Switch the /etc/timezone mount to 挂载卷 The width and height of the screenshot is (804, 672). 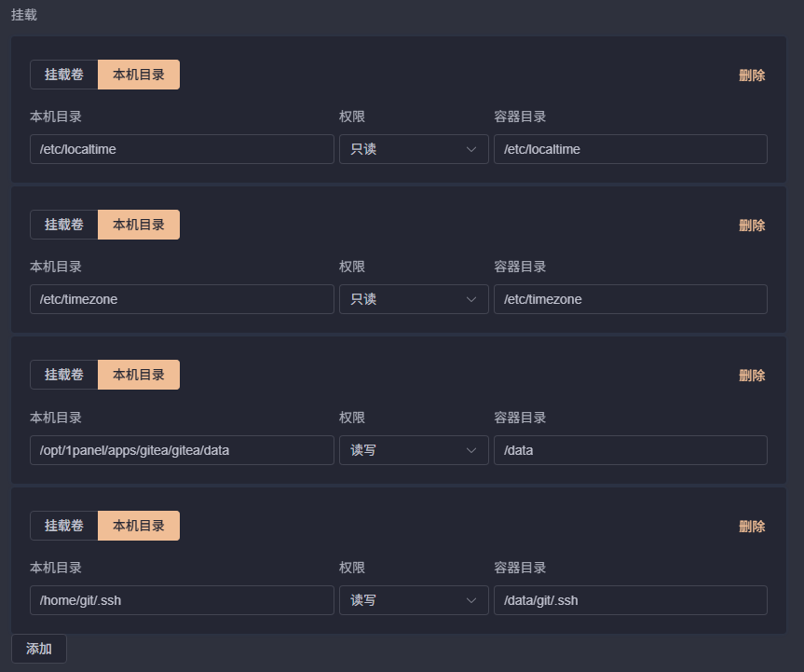(64, 225)
